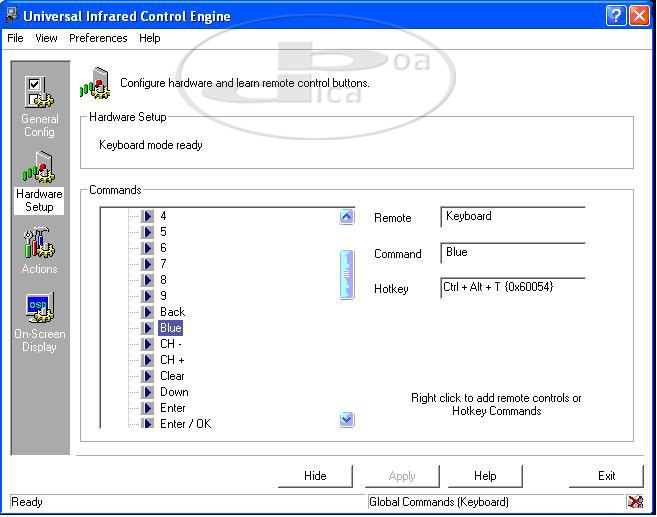Screen dimensions: 657x517
Task: Click the arrow icon beside Clear command
Action: pos(147,376)
